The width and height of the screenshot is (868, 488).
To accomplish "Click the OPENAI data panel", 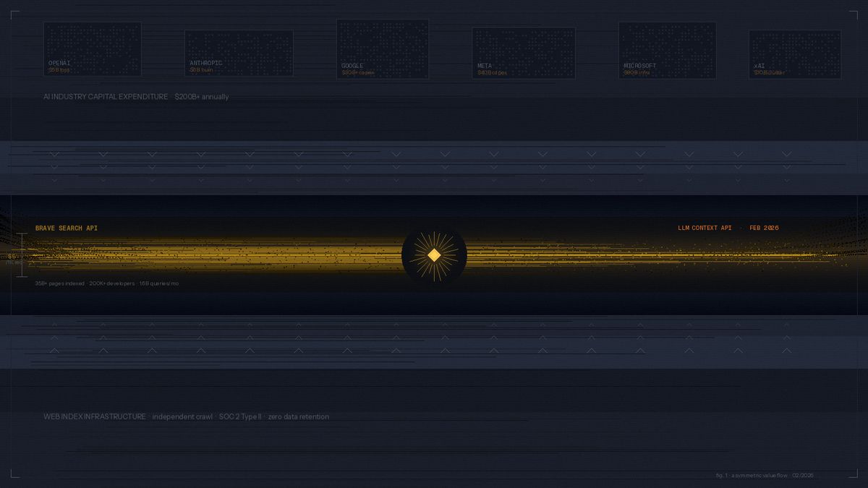I will tap(92, 48).
